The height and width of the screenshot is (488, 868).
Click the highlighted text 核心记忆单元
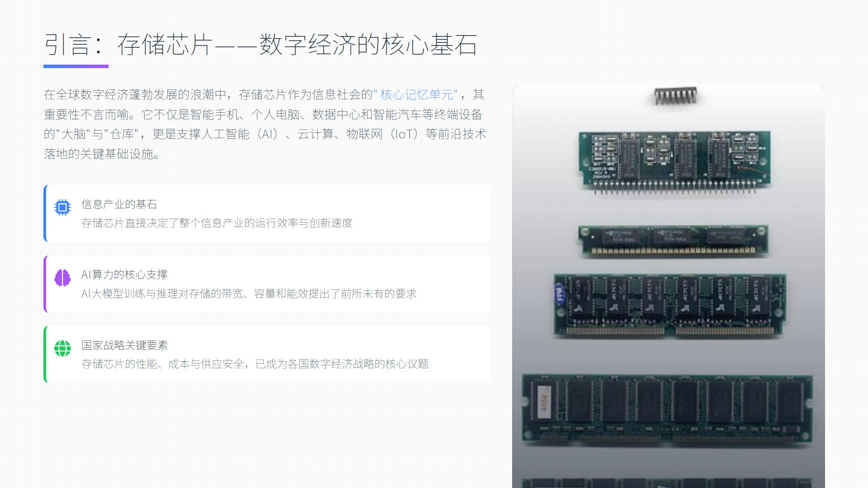click(417, 95)
